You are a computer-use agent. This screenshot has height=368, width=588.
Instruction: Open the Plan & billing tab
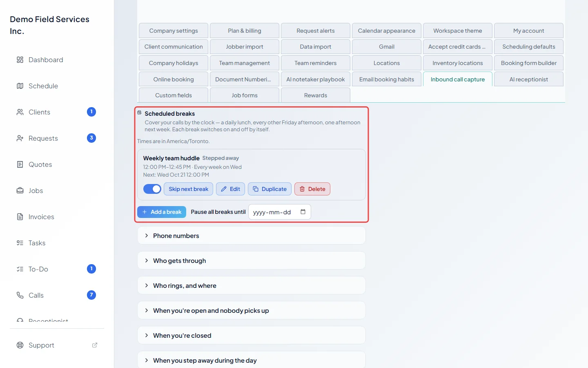[245, 31]
